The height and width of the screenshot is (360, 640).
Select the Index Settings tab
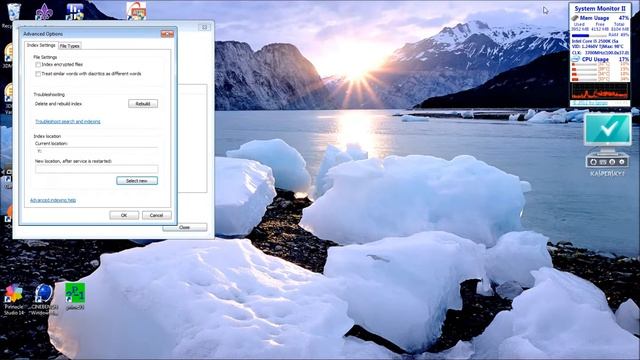coord(41,45)
